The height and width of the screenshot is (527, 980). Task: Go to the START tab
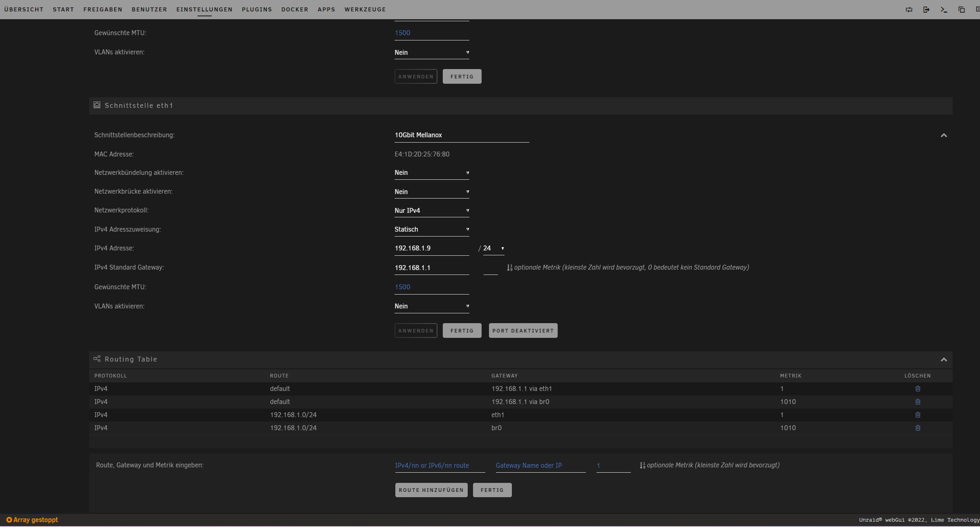pyautogui.click(x=63, y=9)
